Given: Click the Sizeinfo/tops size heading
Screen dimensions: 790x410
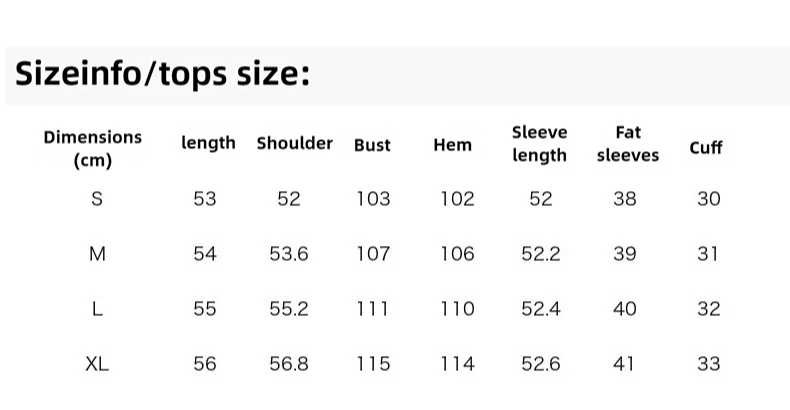Looking at the screenshot, I should [x=162, y=74].
